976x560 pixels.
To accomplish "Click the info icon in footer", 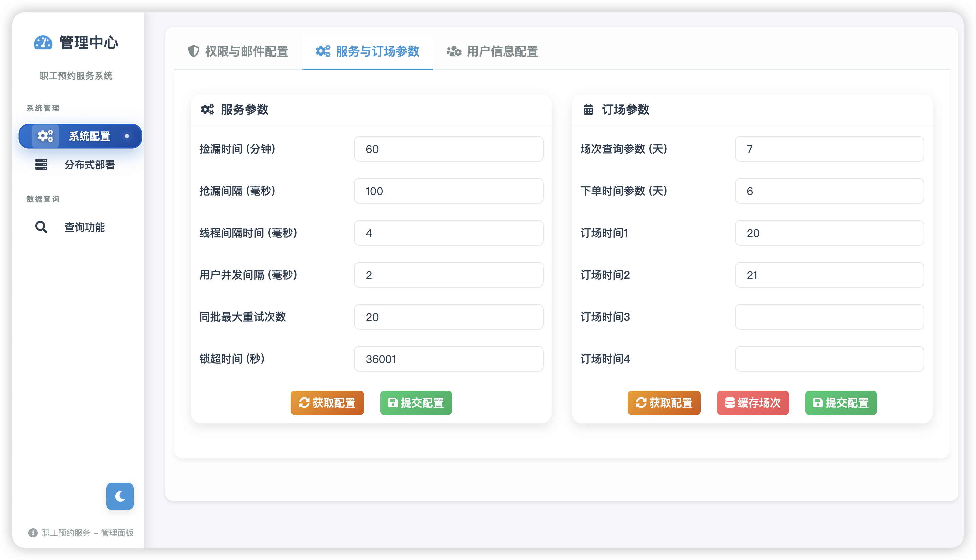I will point(33,533).
